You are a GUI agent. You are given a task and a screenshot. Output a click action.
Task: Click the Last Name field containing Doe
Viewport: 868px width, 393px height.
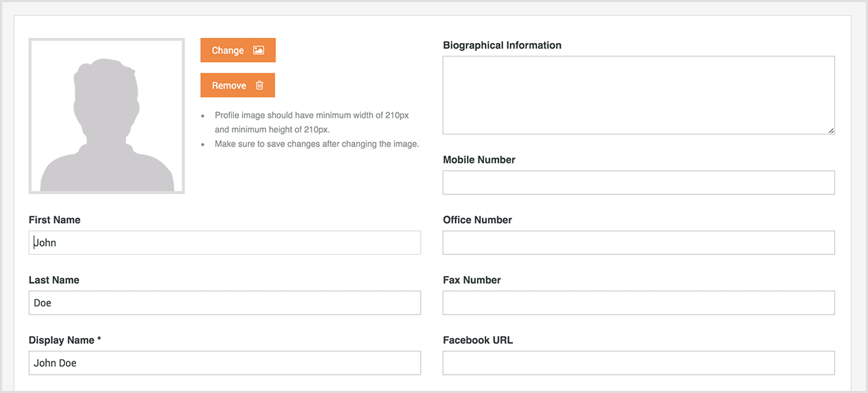(x=225, y=303)
